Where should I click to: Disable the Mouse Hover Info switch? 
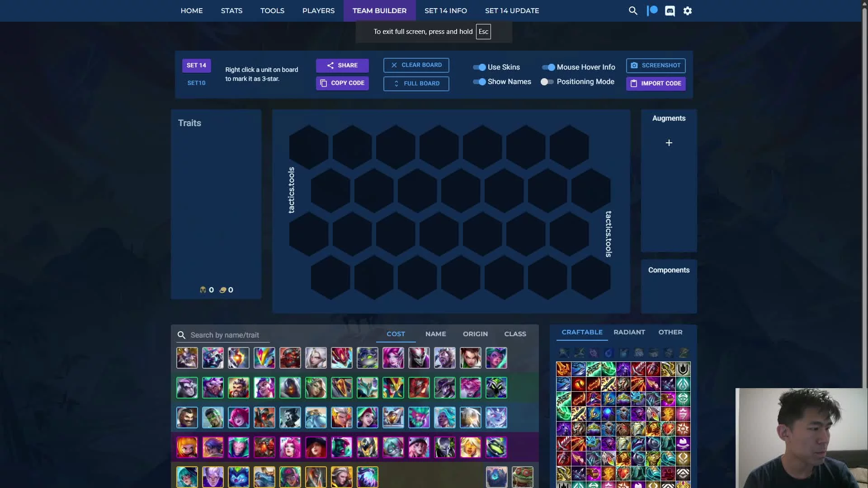point(548,67)
